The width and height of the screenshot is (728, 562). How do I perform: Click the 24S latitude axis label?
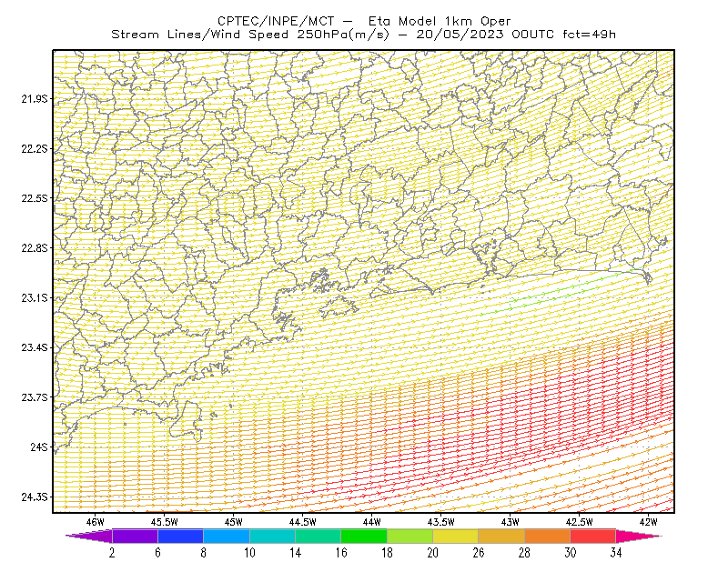[x=38, y=447]
